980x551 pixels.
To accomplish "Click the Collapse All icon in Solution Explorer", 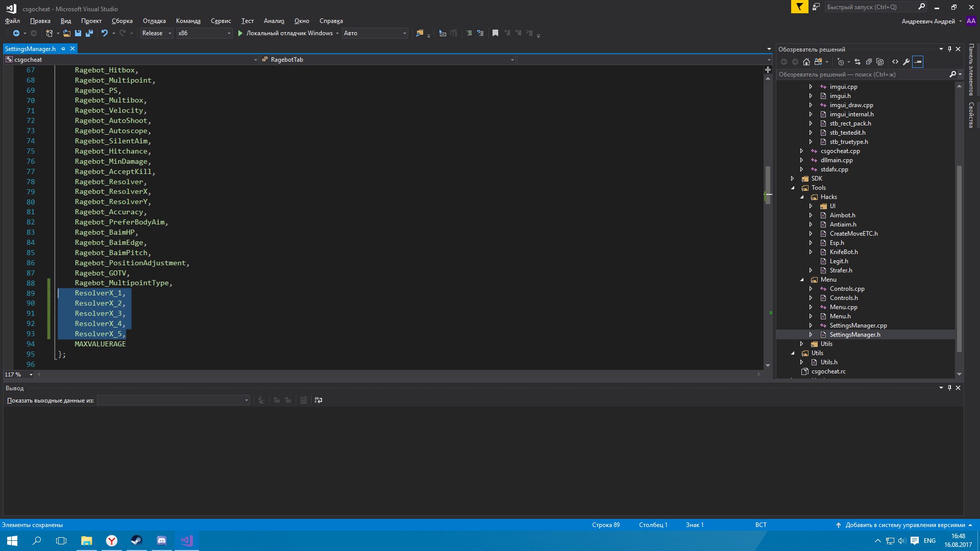I will tap(869, 62).
